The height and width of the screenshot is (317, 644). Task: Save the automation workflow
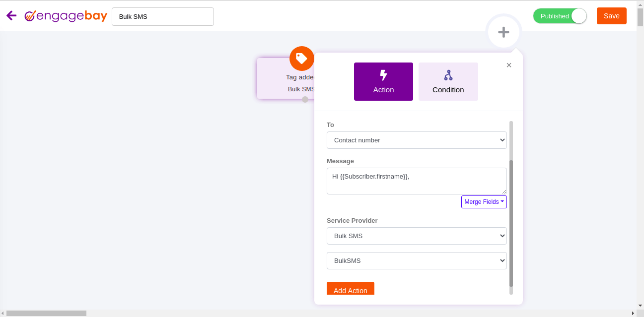click(612, 16)
